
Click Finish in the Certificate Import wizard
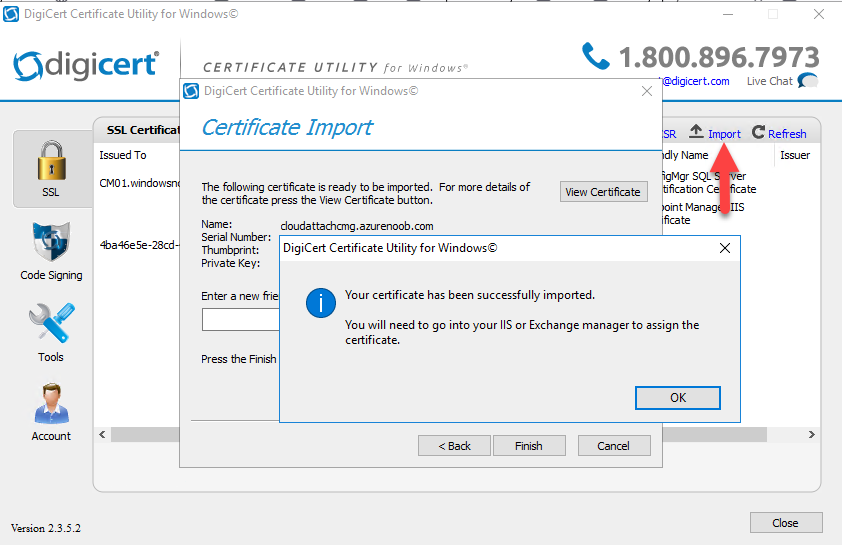529,446
